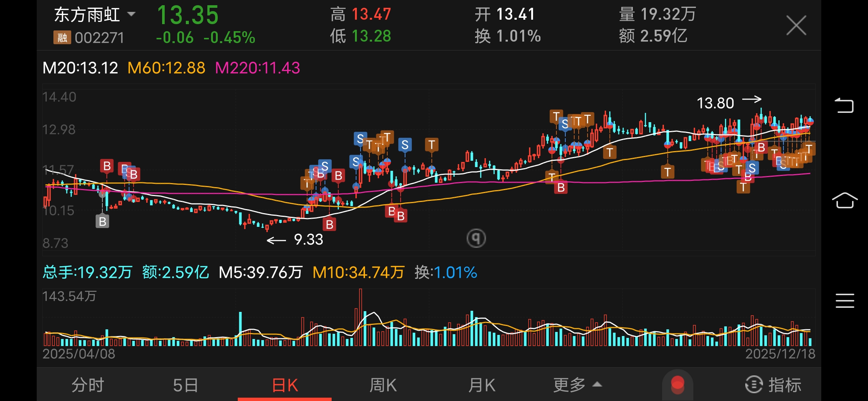Close the stock chart view
The image size is (868, 401).
[x=796, y=26]
